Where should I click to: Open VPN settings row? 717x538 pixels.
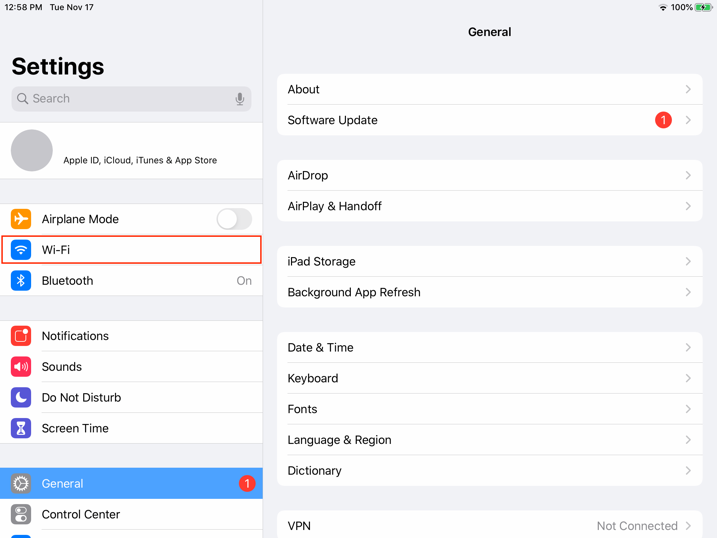(x=490, y=526)
